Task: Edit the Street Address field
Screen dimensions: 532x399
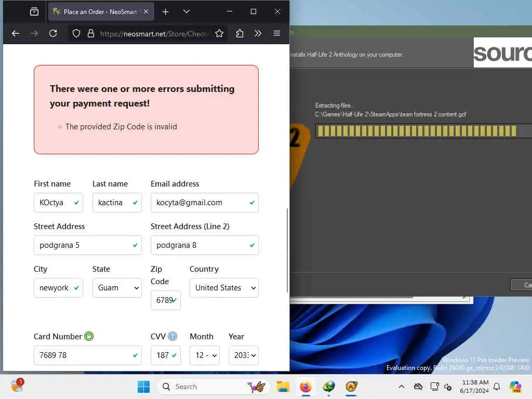Action: point(87,245)
